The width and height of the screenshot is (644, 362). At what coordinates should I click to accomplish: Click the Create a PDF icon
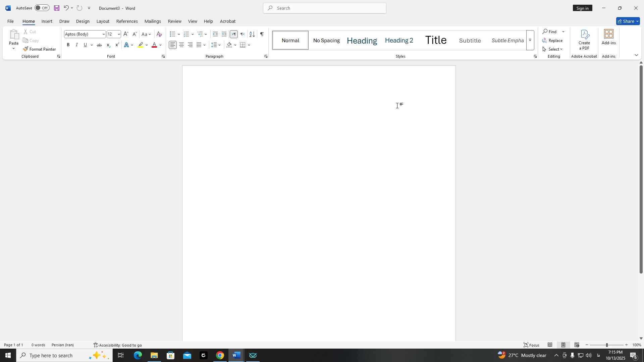click(584, 40)
